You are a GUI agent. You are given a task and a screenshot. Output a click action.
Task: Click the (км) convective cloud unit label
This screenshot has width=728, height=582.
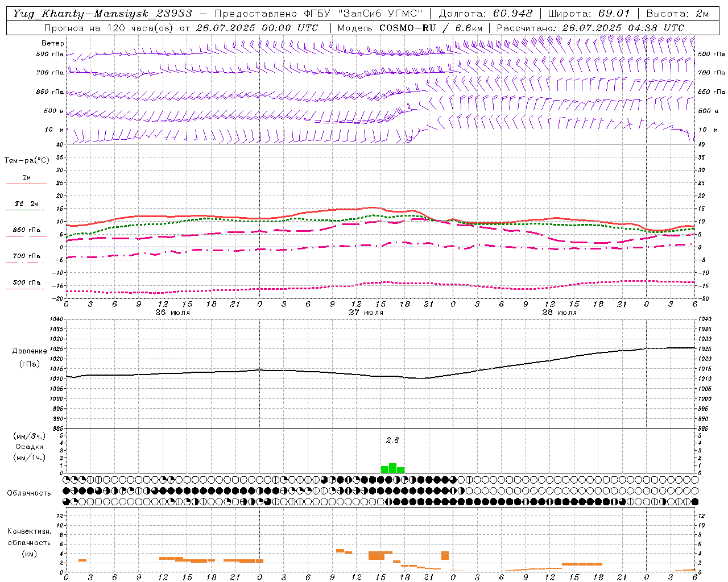pos(29,554)
